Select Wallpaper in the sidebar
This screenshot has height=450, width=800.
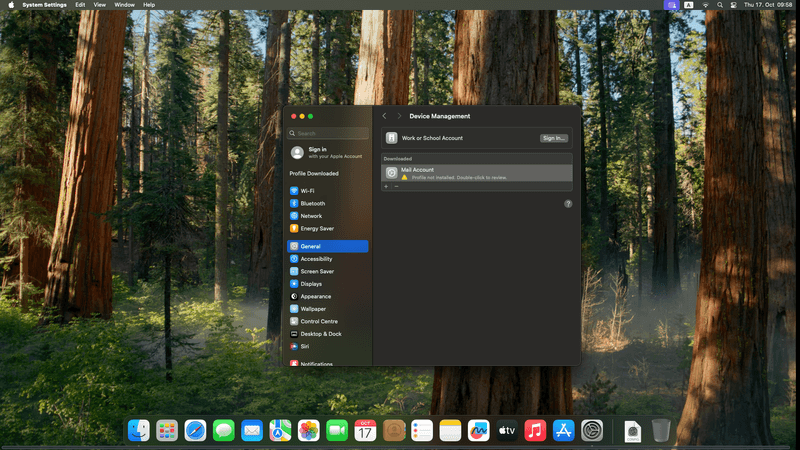tap(313, 309)
